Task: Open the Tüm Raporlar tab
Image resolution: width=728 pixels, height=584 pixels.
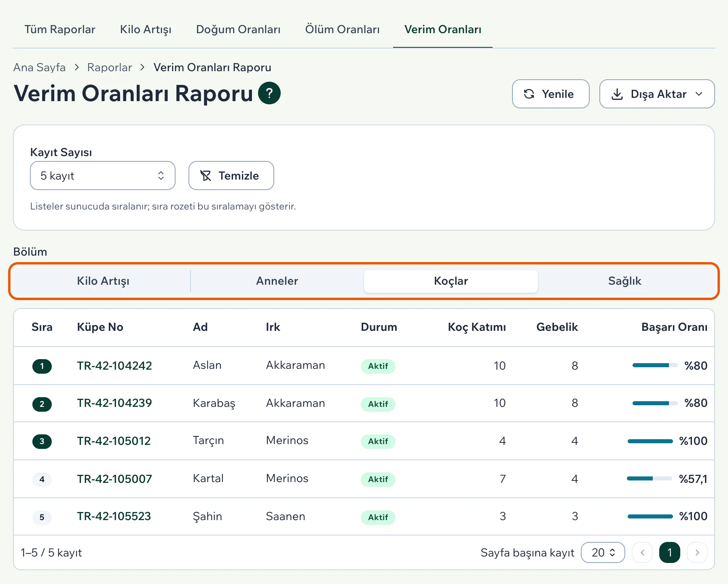Action: point(60,29)
